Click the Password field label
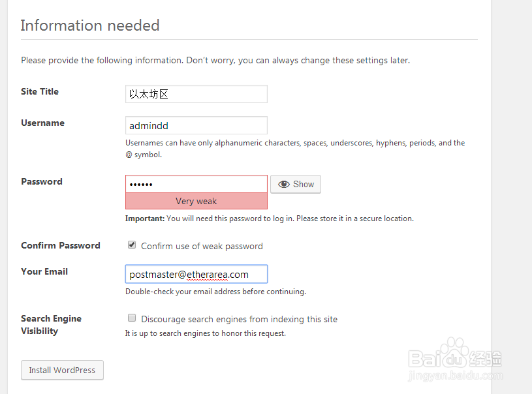 pos(42,182)
